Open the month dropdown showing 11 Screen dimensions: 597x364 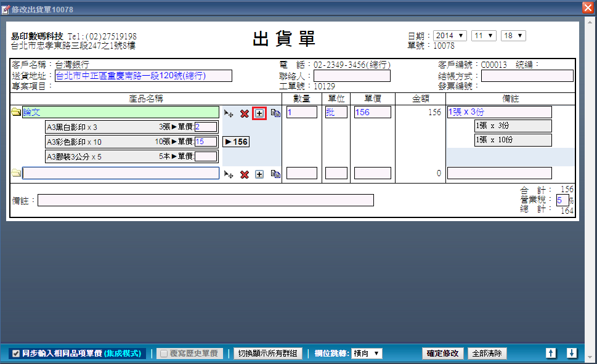coord(484,36)
